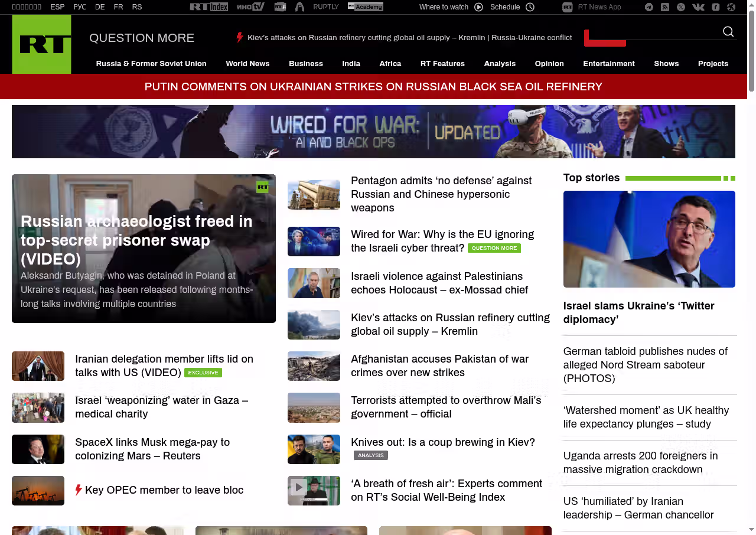Image resolution: width=756 pixels, height=535 pixels.
Task: Open the RSS feed icon
Action: click(x=665, y=7)
